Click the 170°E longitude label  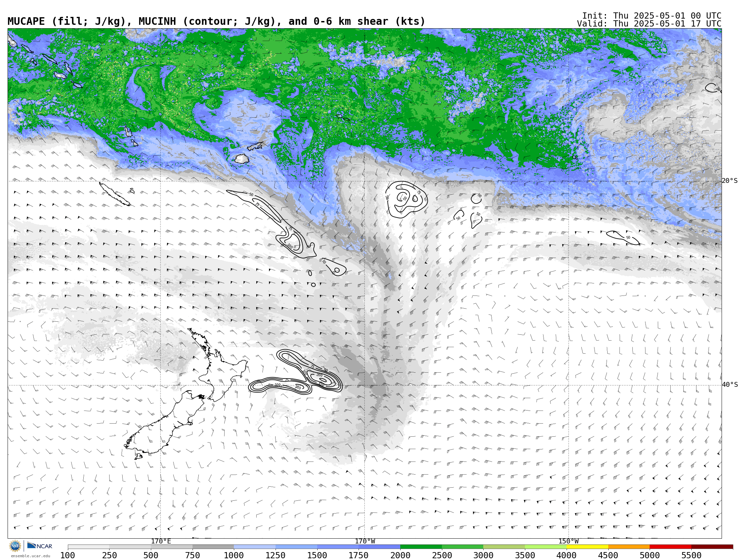click(x=161, y=541)
